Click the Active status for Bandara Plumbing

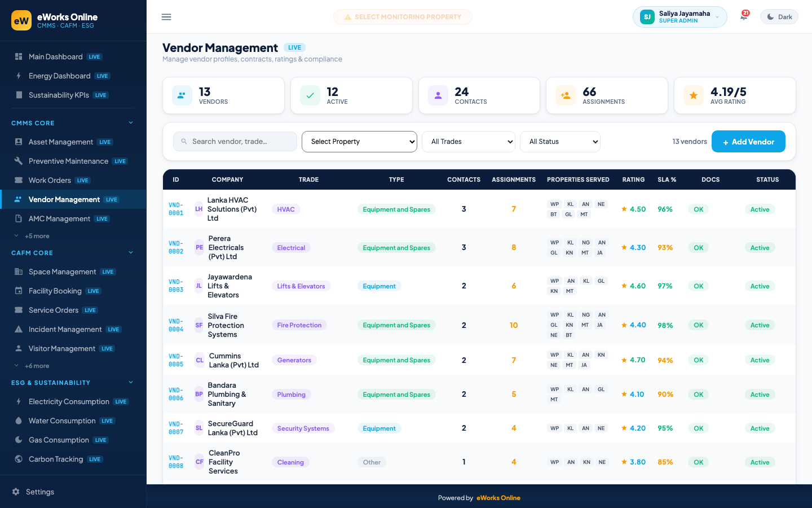point(760,395)
